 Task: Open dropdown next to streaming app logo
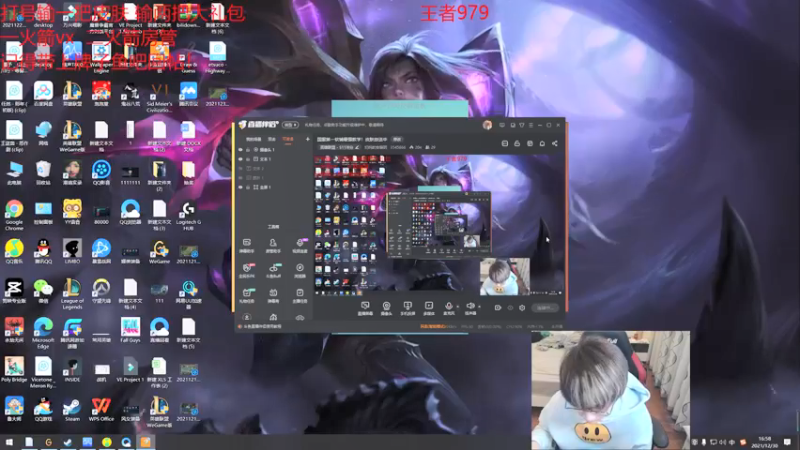click(x=290, y=125)
